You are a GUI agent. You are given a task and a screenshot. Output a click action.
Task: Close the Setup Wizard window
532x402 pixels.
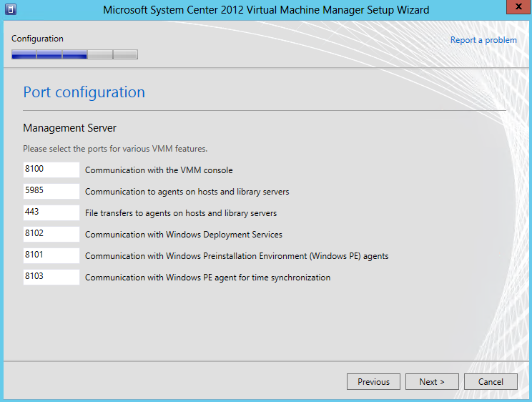[x=518, y=6]
